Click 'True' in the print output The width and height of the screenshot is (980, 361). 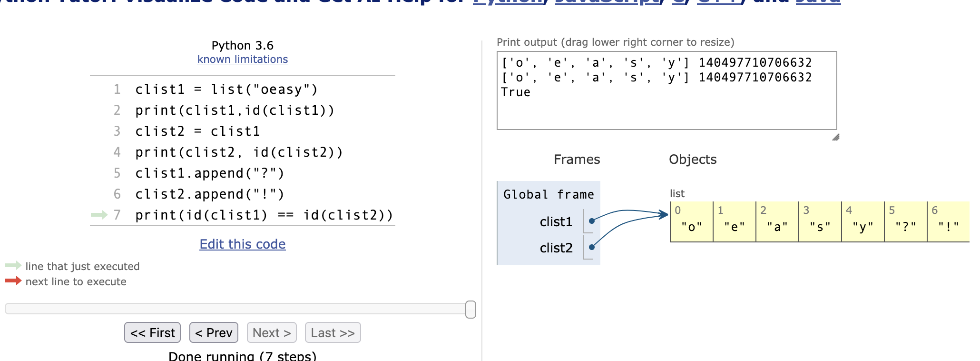[x=516, y=92]
